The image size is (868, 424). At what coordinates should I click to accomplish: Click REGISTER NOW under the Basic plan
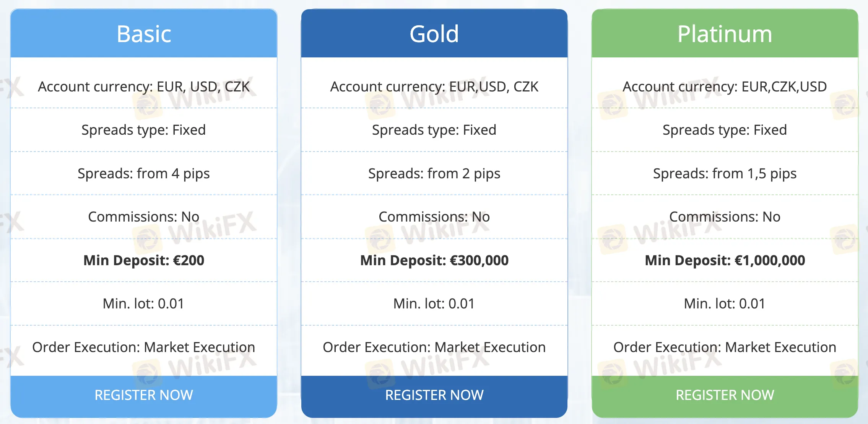point(144,396)
